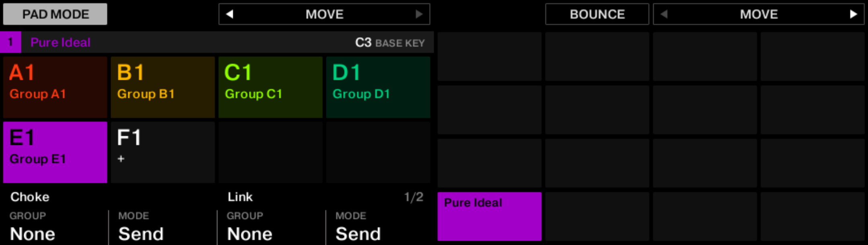
Task: Select the purple Pure Ideal pad on the right grid
Action: (489, 217)
